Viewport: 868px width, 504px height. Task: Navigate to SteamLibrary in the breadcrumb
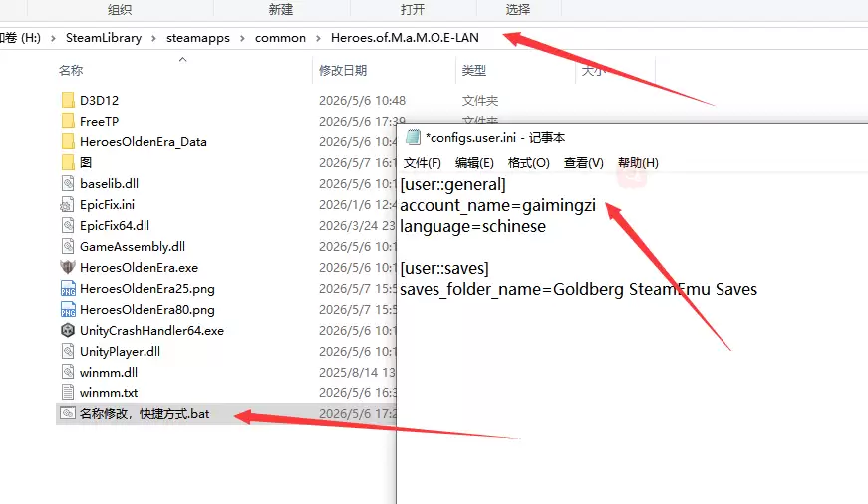click(104, 38)
